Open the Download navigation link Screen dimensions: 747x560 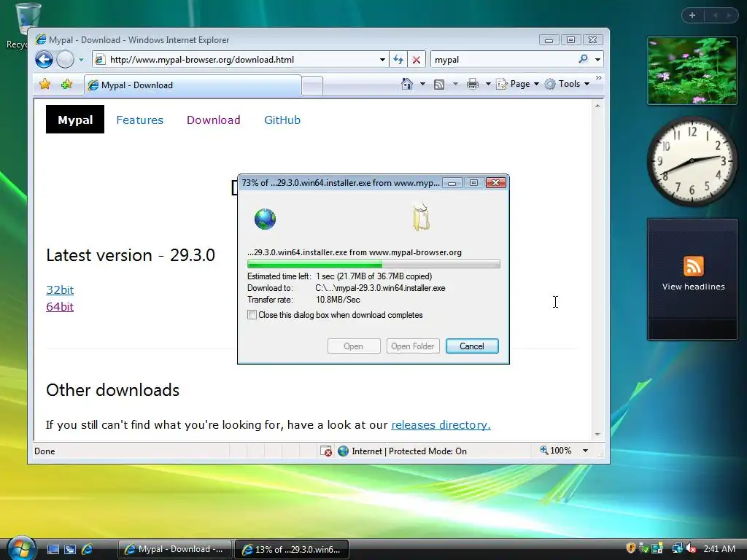[x=214, y=120]
